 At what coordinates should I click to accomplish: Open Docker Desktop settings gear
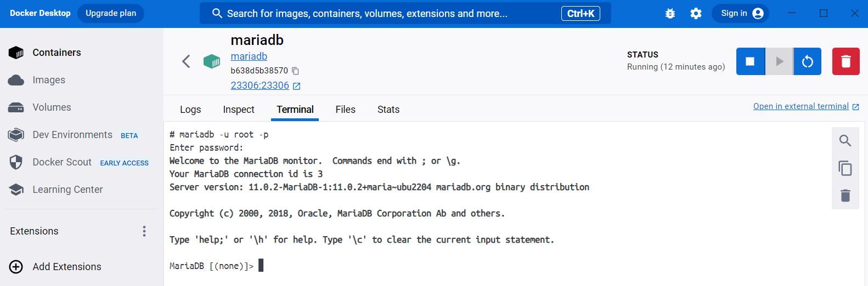696,14
